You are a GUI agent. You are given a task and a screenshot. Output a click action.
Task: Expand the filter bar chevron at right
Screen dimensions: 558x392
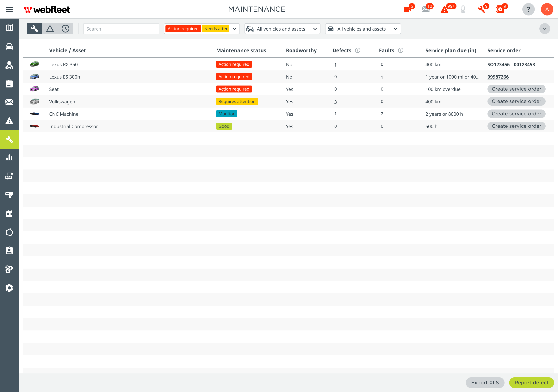tap(545, 29)
